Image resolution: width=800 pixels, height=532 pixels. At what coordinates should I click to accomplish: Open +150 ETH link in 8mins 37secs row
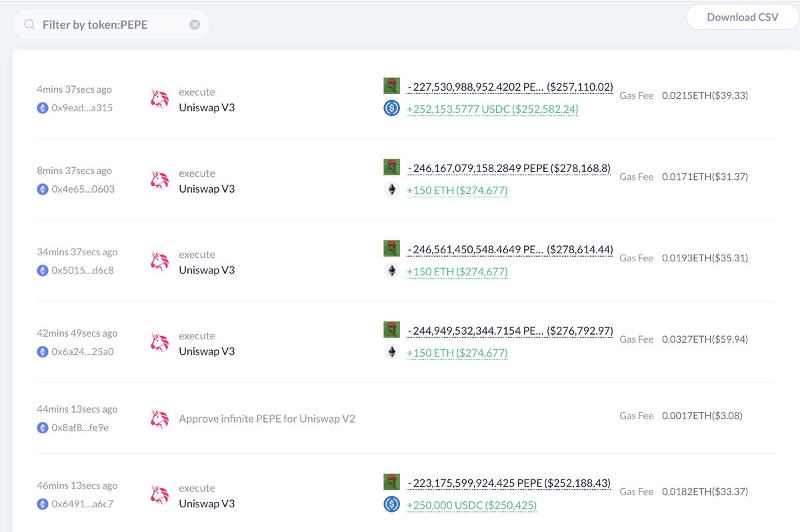pyautogui.click(x=457, y=190)
